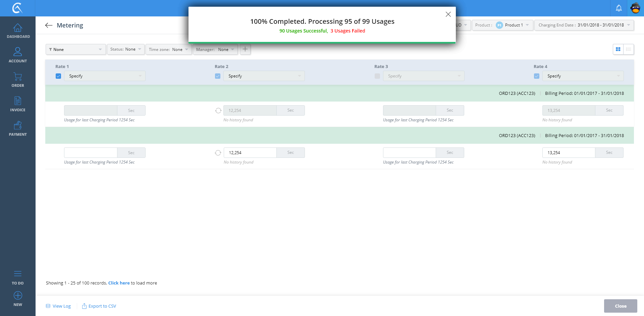Expand the Status filter dropdown
The image size is (644, 316).
[126, 49]
